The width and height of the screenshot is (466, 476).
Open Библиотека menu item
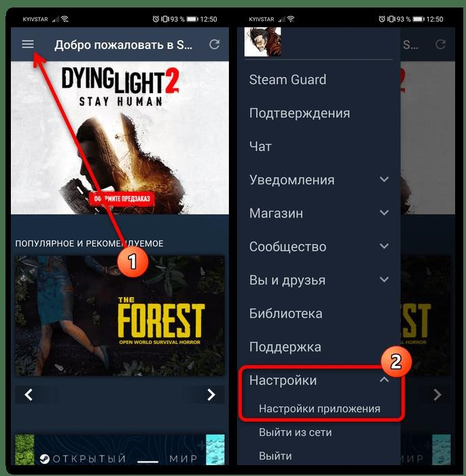point(285,313)
